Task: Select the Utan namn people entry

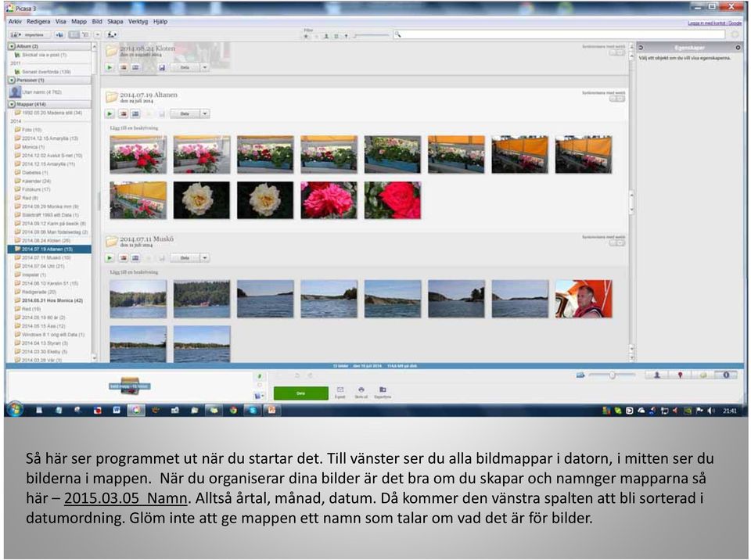Action: 41,92
